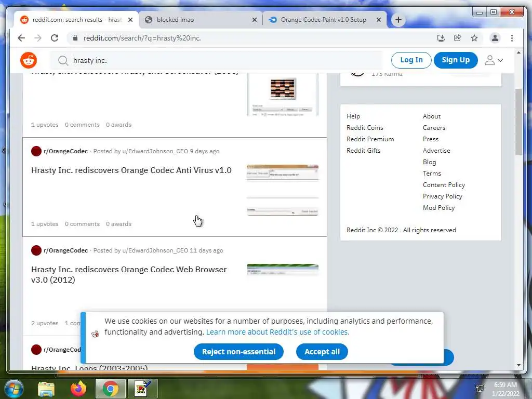Click the scrollbar down arrow
Viewport: 532px width, 399px height.
(518, 365)
